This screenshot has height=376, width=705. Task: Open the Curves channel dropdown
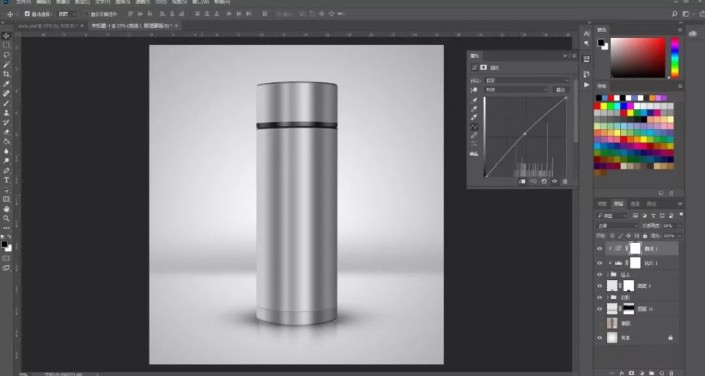click(516, 90)
